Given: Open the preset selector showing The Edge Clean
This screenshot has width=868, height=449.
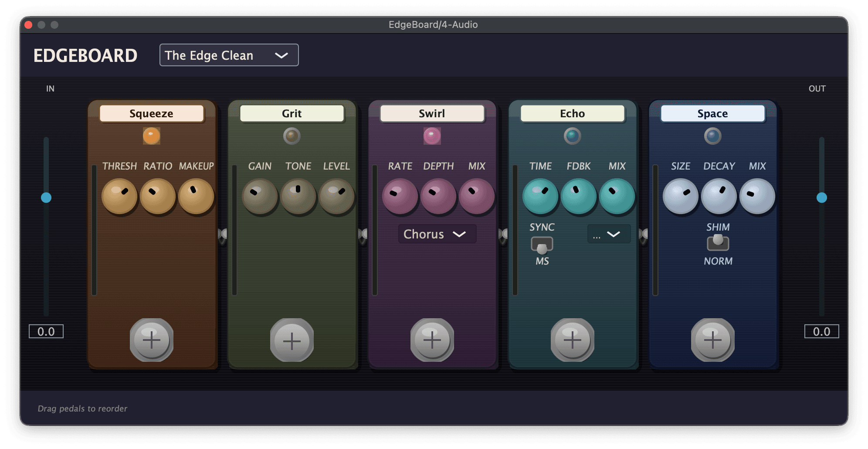Looking at the screenshot, I should (228, 55).
